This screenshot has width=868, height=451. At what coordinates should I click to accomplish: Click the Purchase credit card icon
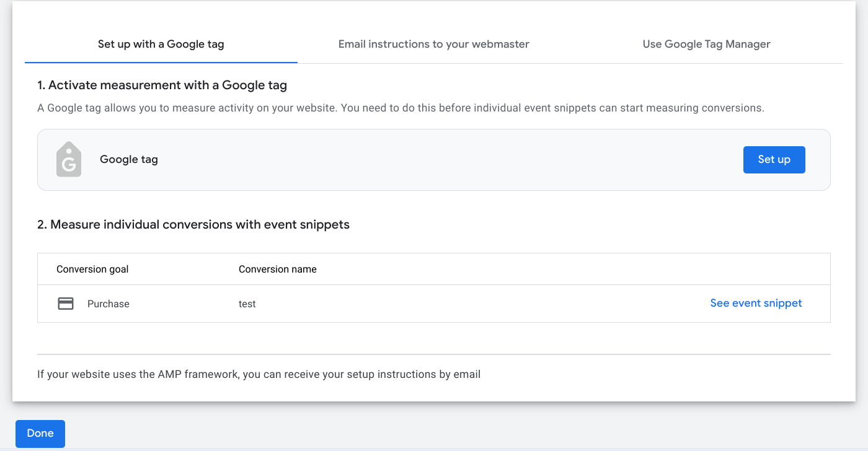click(x=66, y=304)
